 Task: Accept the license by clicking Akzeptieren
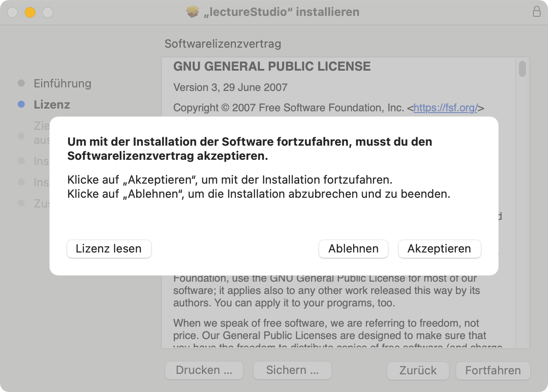[439, 249]
